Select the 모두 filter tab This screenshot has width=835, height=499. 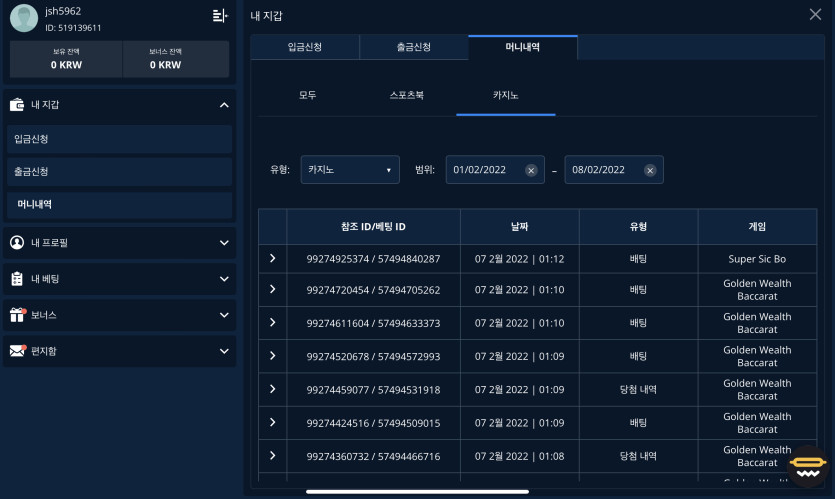308,95
